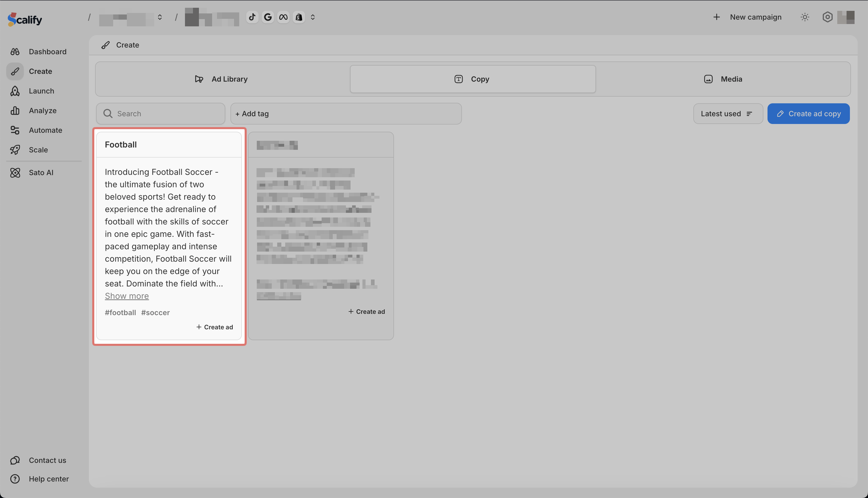Click the Meta platform icon
Screen dimensions: 868x498
point(283,17)
